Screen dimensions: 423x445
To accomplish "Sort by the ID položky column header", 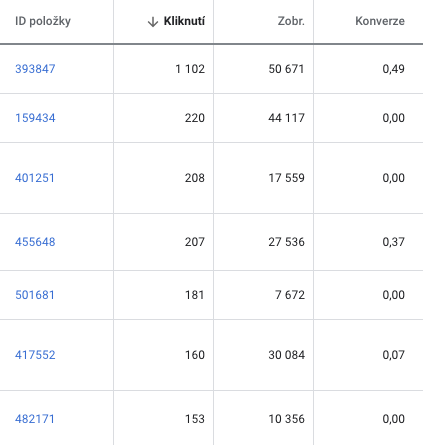I will click(x=43, y=21).
